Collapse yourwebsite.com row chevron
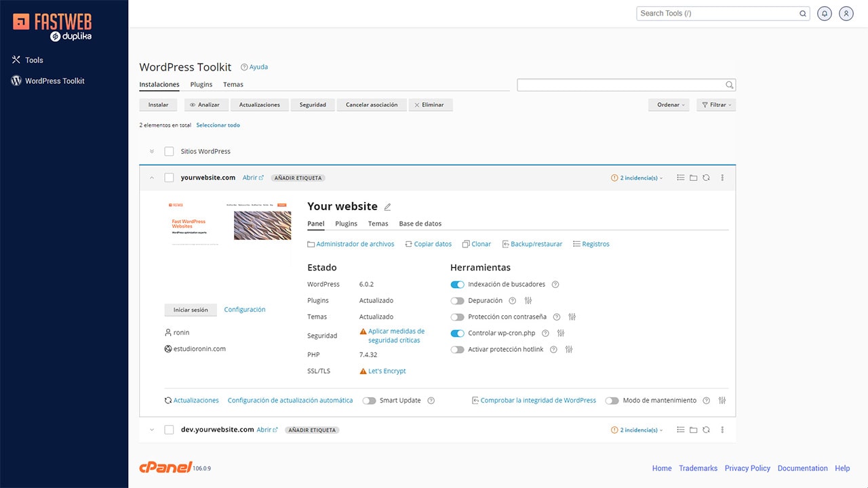The height and width of the screenshot is (488, 868). 152,178
